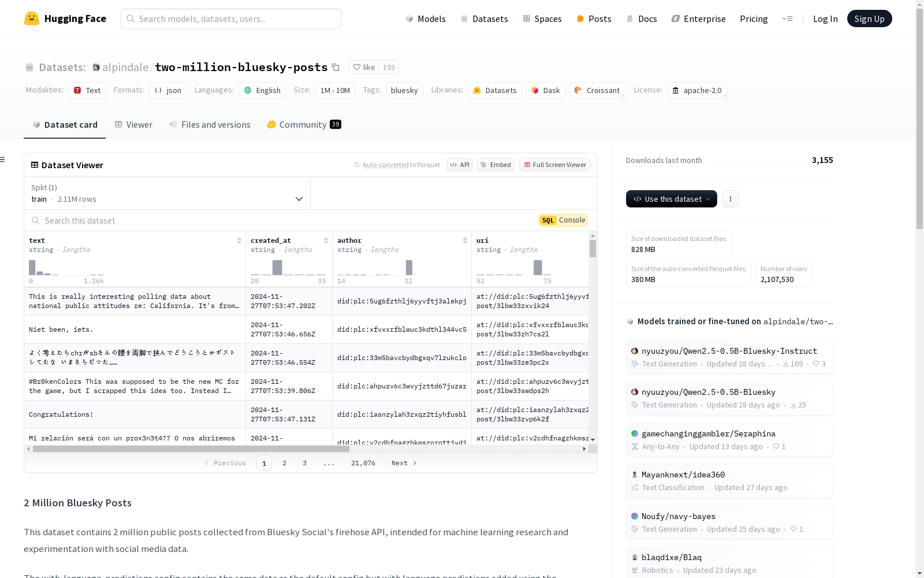Open Posts in the top navigation
The height and width of the screenshot is (578, 924).
tap(594, 18)
